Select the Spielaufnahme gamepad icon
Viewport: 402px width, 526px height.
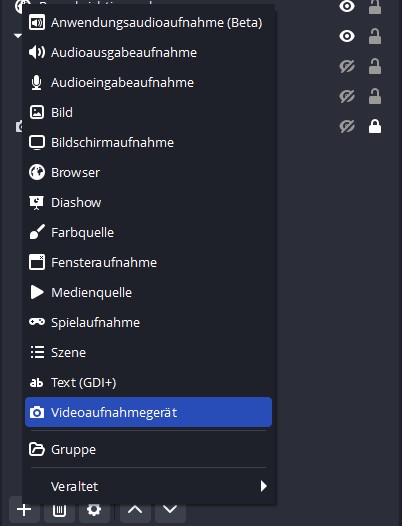(37, 322)
